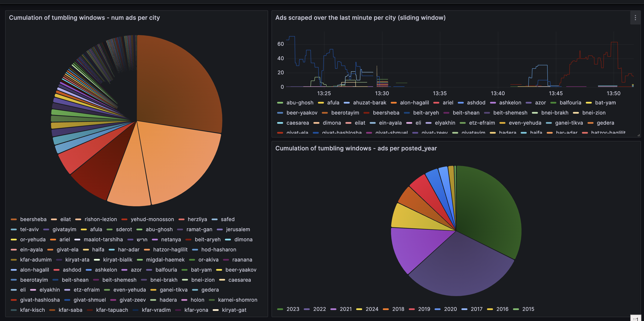The image size is (644, 321).
Task: Select karnei-shomron in the pie legend
Action: pos(238,300)
